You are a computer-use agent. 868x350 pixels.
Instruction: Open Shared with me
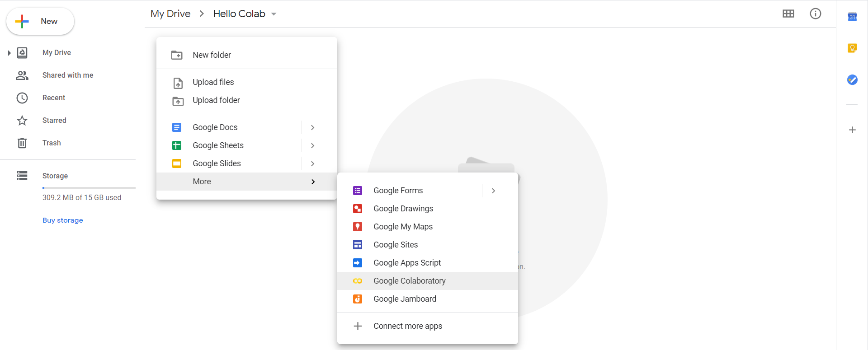pos(68,75)
